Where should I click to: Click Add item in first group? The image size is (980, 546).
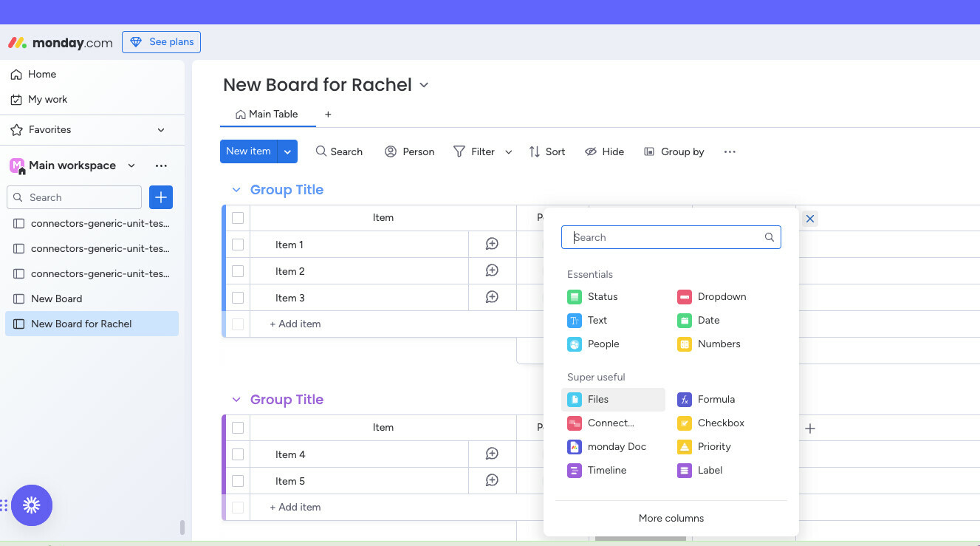tap(295, 324)
